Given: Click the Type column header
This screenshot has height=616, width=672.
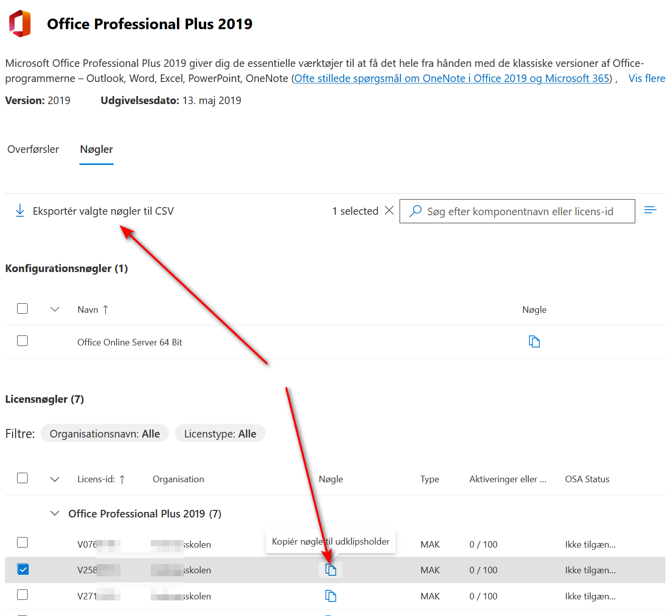Looking at the screenshot, I should tap(430, 479).
